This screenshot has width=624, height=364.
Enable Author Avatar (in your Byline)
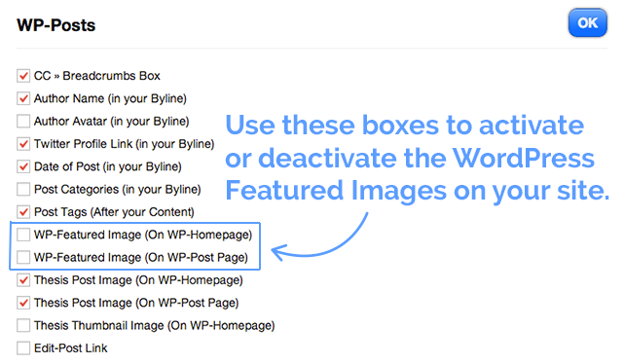click(23, 121)
